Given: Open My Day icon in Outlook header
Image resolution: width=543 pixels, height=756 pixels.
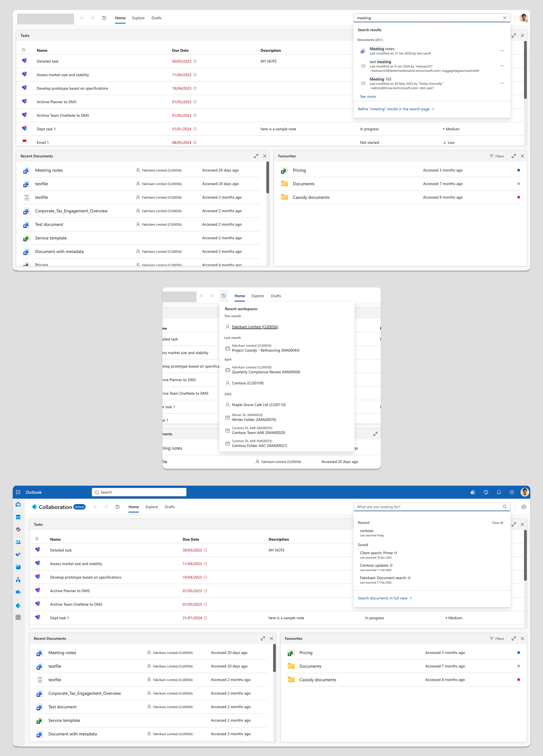Looking at the screenshot, I should pos(486,492).
